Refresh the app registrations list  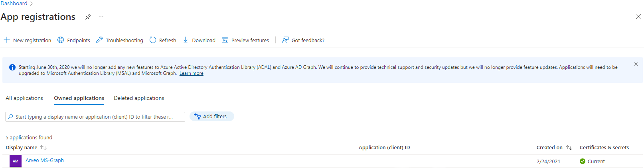(163, 40)
